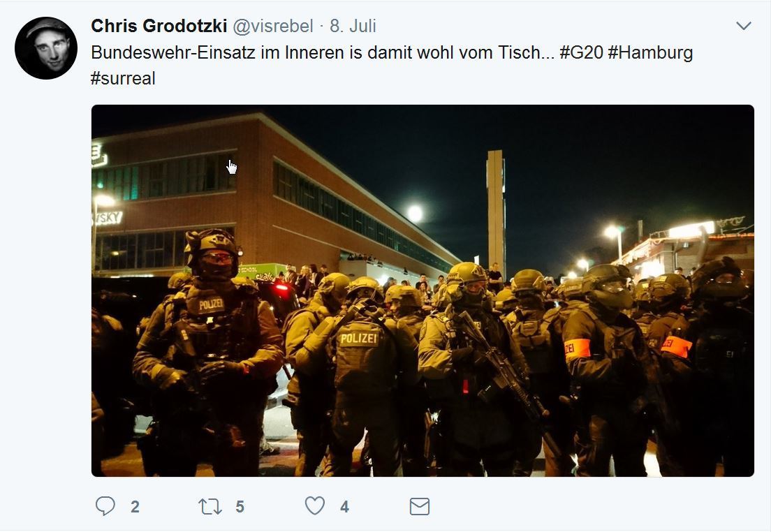Click the like count showing 4
Image resolution: width=771 pixels, height=532 pixels.
345,506
